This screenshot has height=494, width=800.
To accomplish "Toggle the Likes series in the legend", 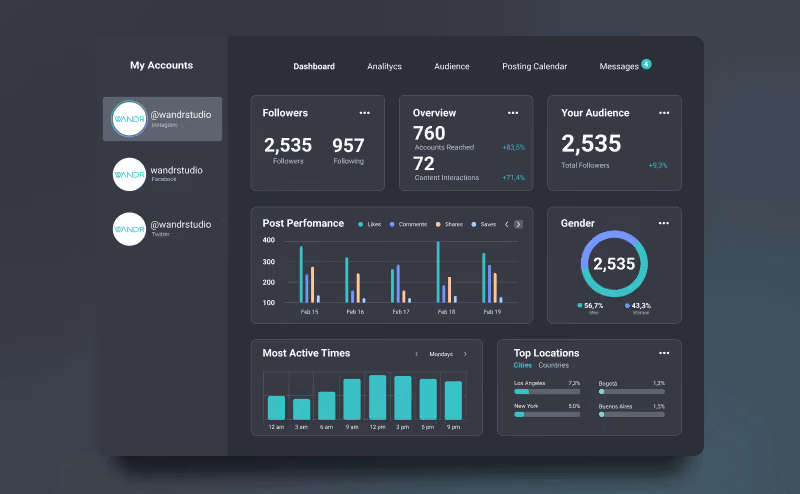I will tap(369, 224).
